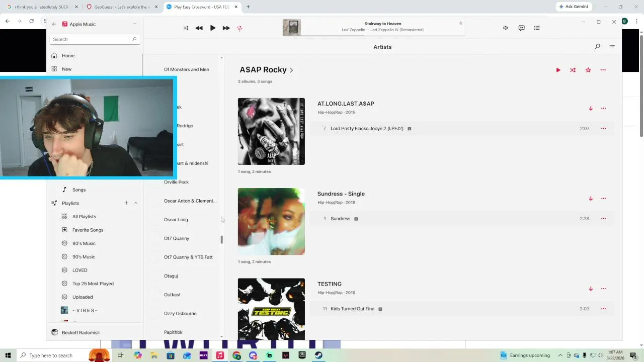644x362 pixels.
Task: Download the Sundress single
Action: click(x=591, y=199)
